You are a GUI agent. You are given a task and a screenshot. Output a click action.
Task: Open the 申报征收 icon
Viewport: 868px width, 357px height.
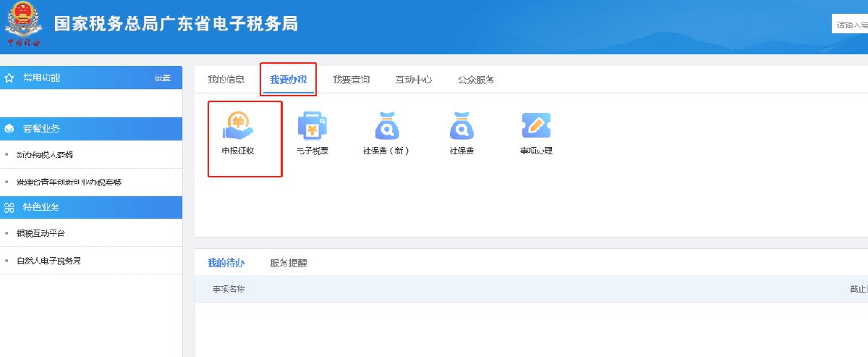(239, 126)
